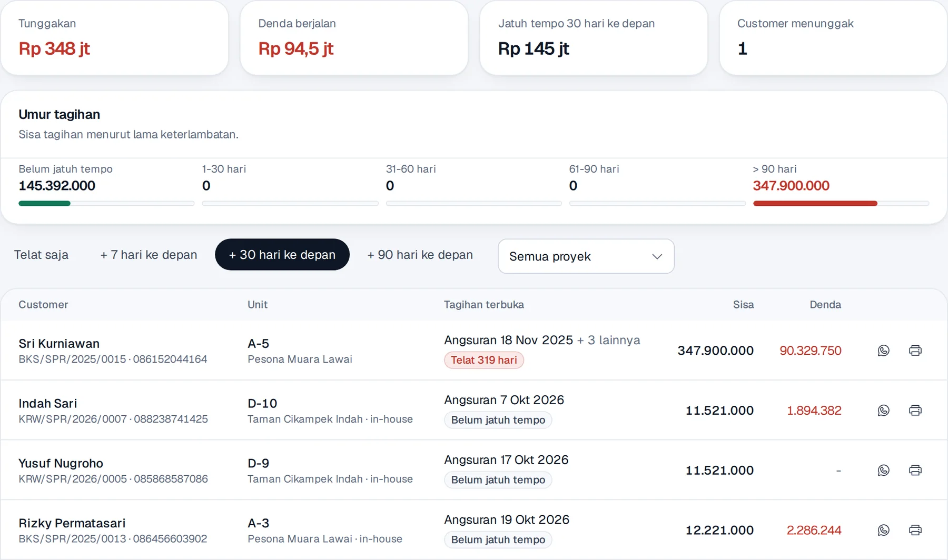Click the 1-30 hari bucket label

(224, 169)
